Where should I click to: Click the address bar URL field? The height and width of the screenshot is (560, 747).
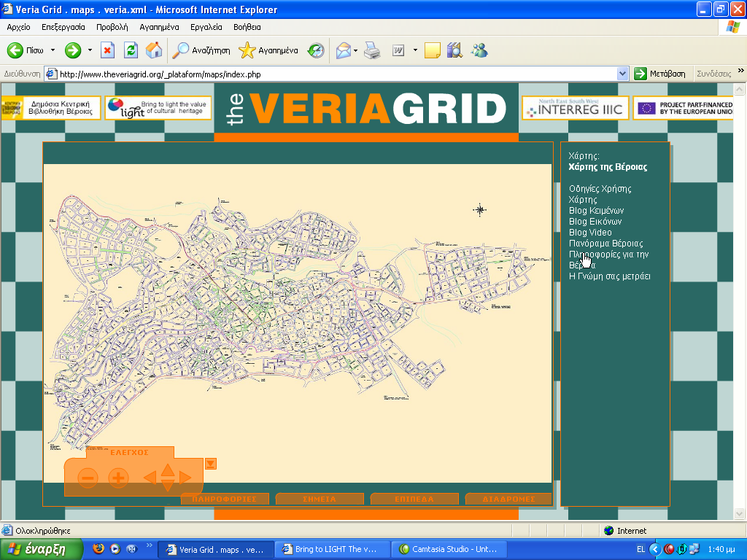coord(336,74)
